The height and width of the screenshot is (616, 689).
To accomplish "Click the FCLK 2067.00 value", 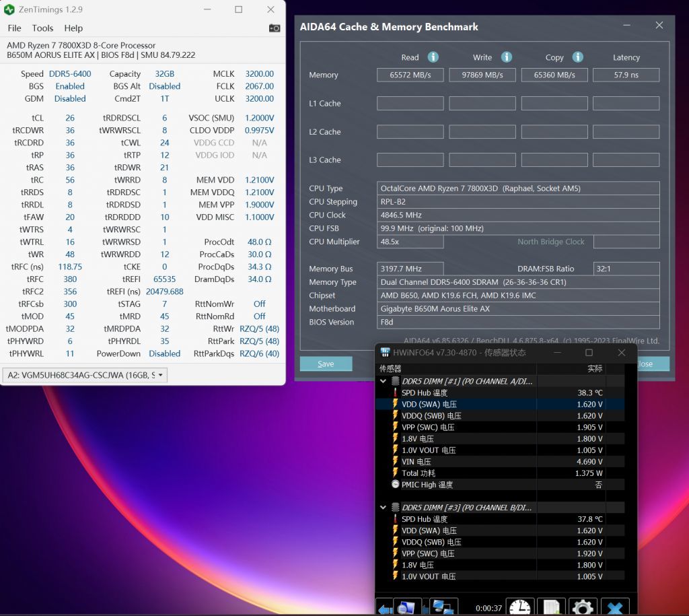I will click(259, 86).
